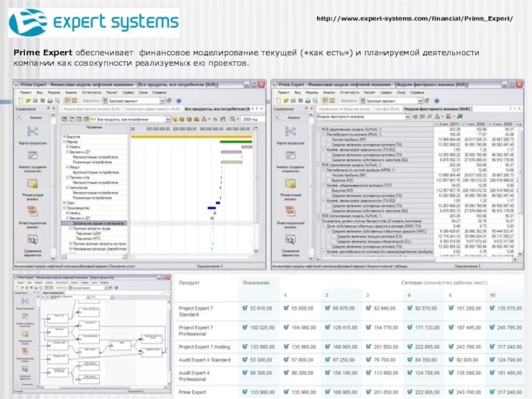Image resolution: width=532 pixels, height=399 pixels.
Task: Switch to Показатели эффективности (RUR) tab
Action: (152, 109)
